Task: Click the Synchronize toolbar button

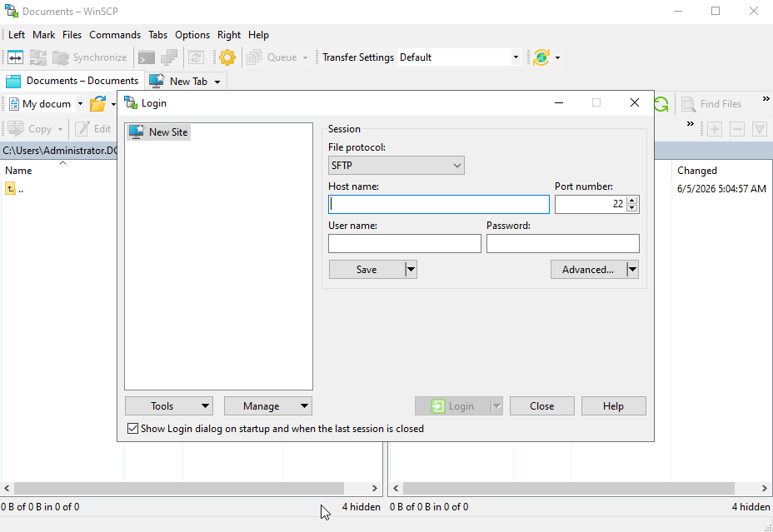Action: point(90,57)
